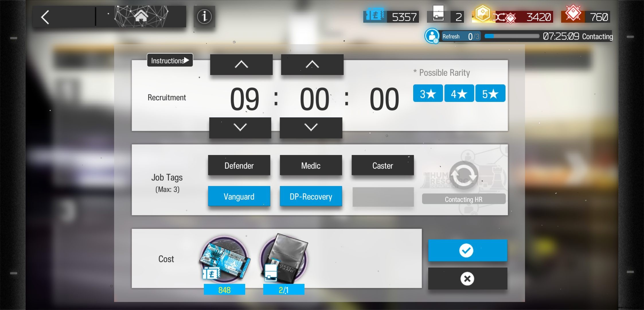
Task: Select the 3-star rarity filter
Action: [x=428, y=94]
